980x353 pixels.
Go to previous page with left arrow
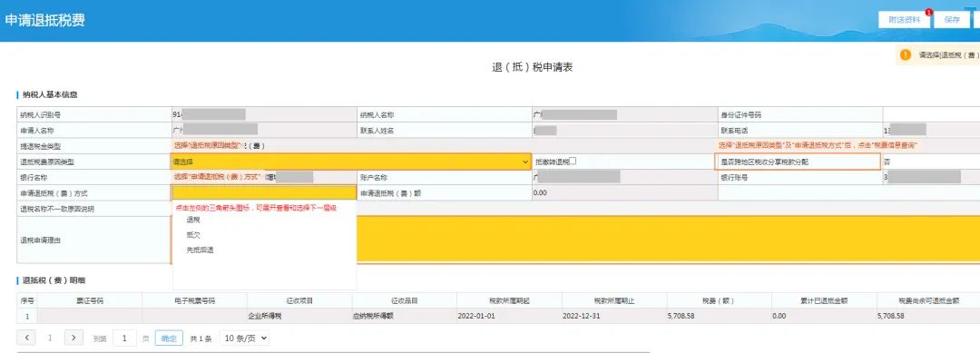pos(27,338)
